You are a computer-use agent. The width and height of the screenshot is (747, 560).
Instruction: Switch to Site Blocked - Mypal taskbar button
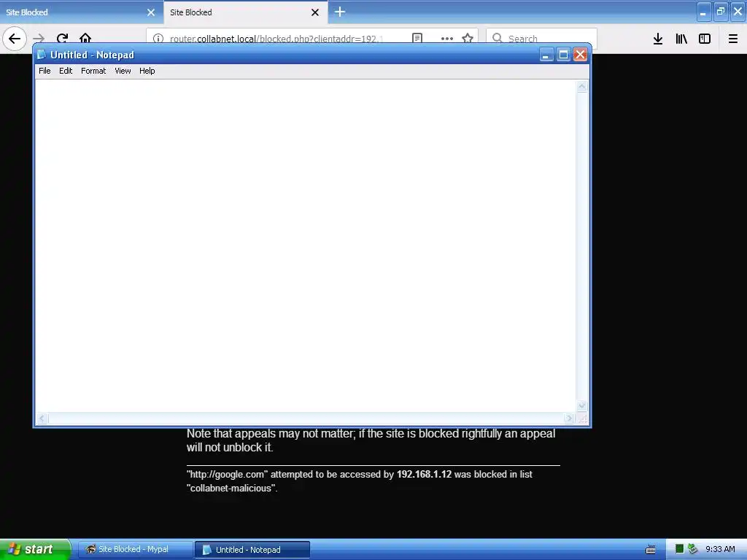135,550
